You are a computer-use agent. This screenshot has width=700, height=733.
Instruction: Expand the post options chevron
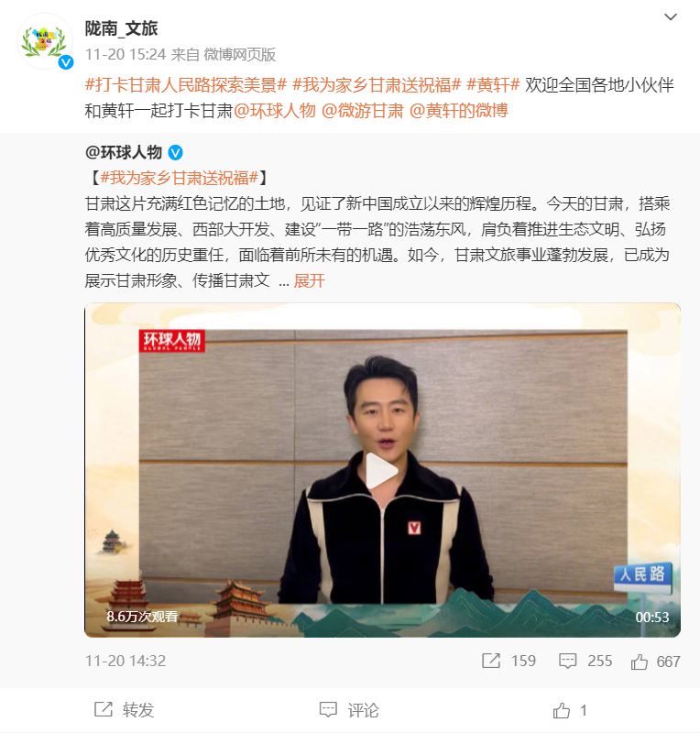point(671,17)
